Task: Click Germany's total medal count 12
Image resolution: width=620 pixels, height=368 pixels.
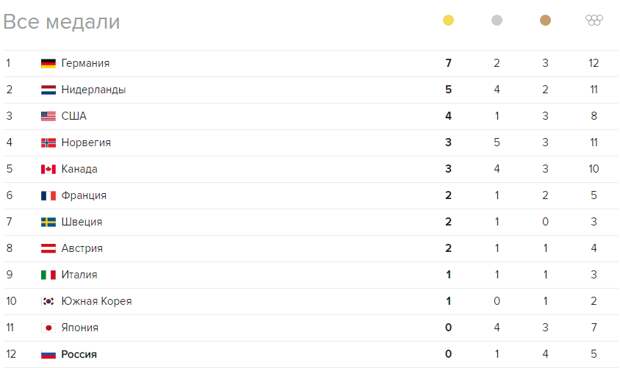Action: [x=594, y=63]
